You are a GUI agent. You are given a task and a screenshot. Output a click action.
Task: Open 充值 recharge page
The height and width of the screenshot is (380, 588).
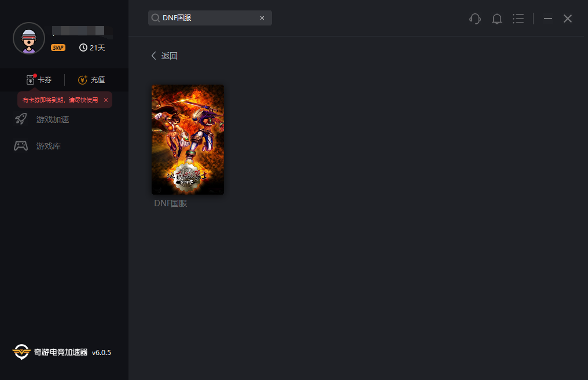click(x=98, y=79)
